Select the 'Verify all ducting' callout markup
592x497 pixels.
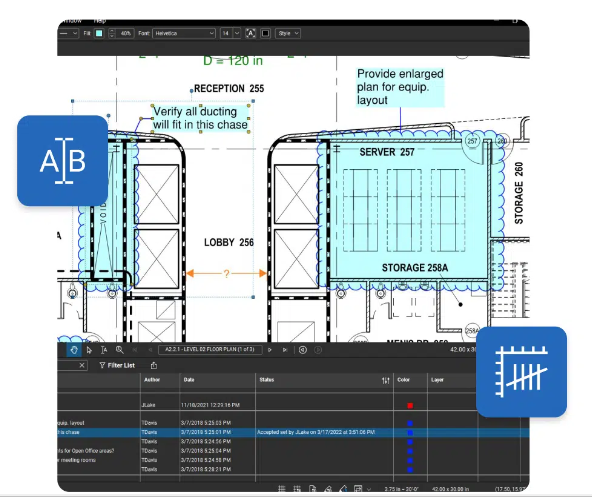200,118
